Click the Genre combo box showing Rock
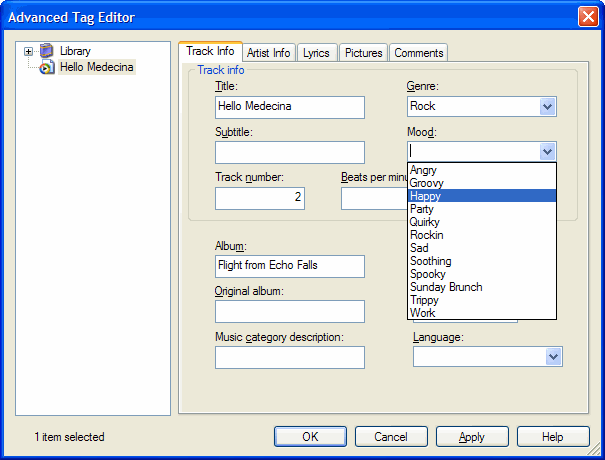This screenshot has width=605, height=460. pos(482,107)
